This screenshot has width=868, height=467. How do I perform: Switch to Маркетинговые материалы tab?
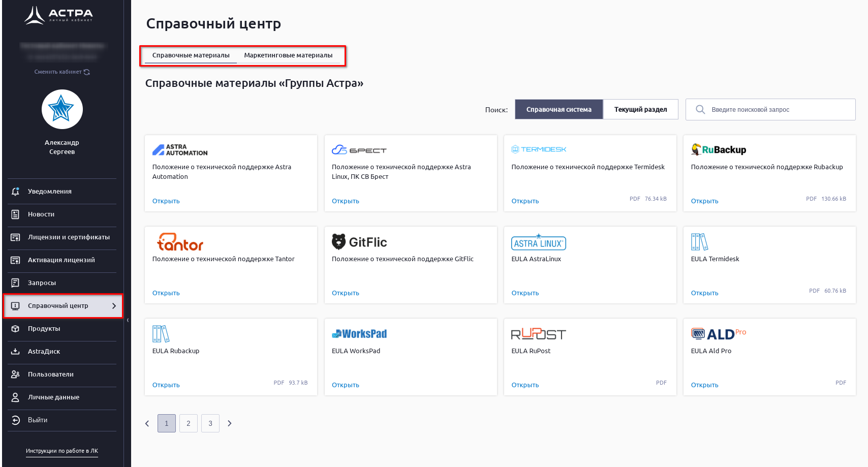[288, 55]
